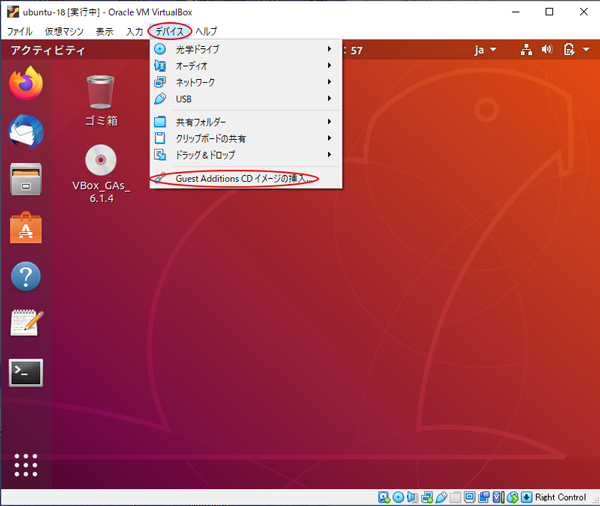The image size is (600, 506).
Task: Click the optical disc icon in menu
Action: 160,49
